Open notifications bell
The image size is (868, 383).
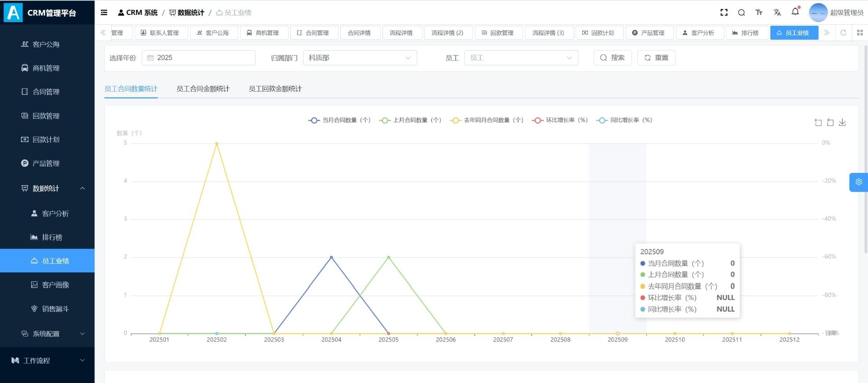point(795,12)
